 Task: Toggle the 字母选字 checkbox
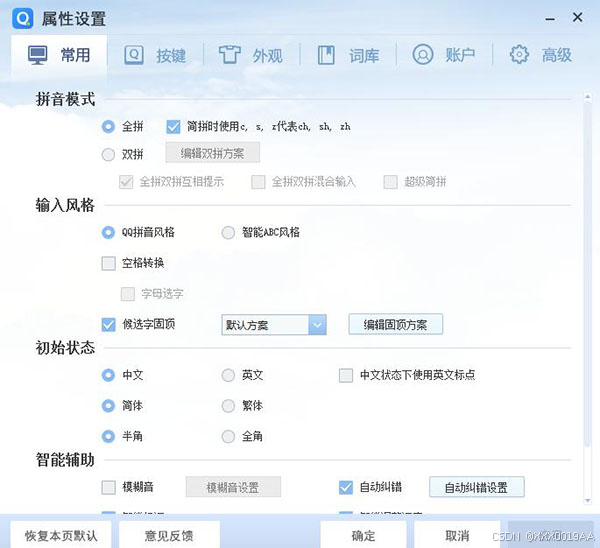[x=128, y=294]
